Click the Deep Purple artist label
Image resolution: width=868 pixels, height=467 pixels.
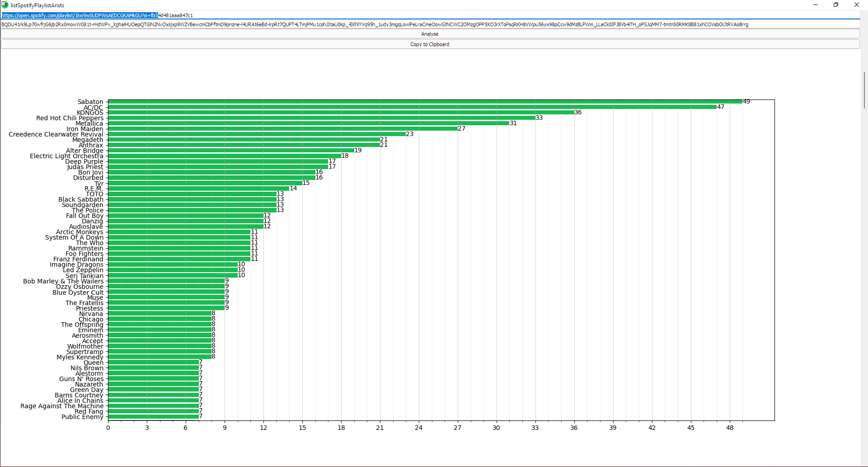[84, 161]
